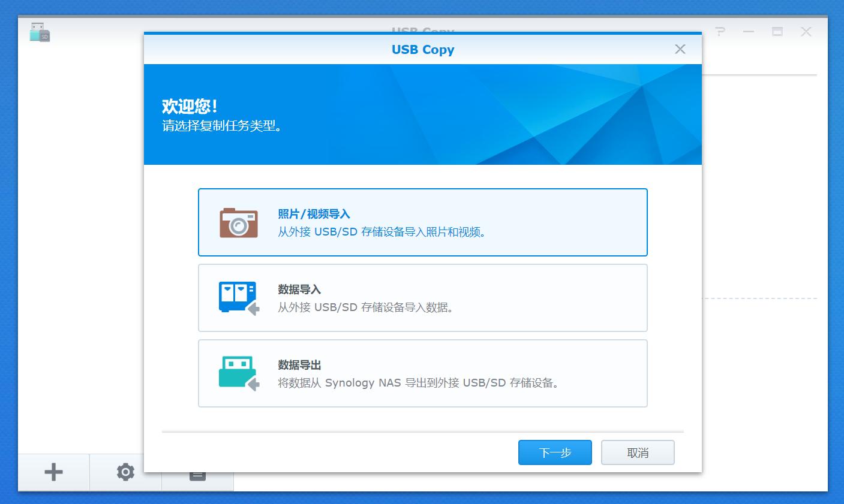The height and width of the screenshot is (504, 844).
Task: Select the 数据导出 task type
Action: 299,365
